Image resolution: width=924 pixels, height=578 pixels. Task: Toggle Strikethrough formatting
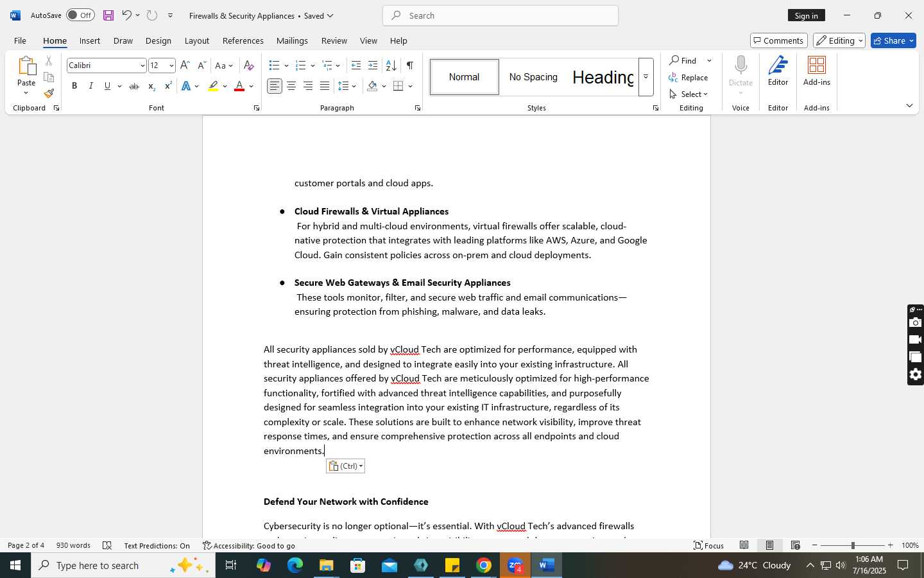133,86
